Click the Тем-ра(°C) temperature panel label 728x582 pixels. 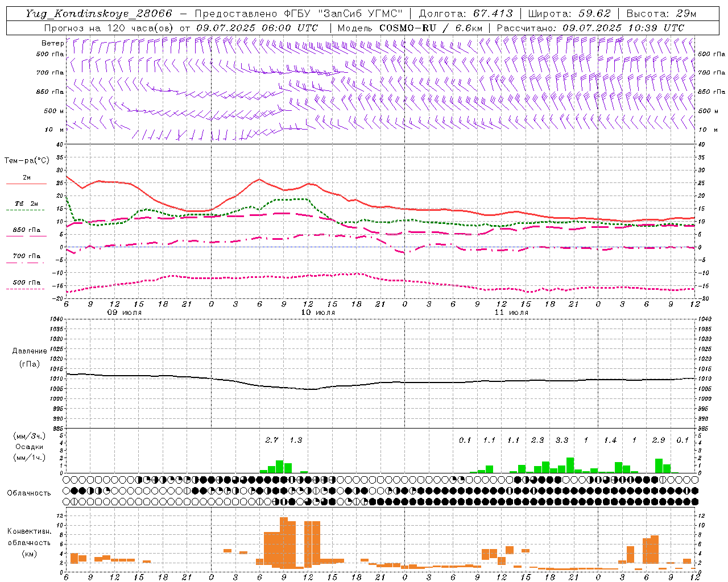point(27,161)
